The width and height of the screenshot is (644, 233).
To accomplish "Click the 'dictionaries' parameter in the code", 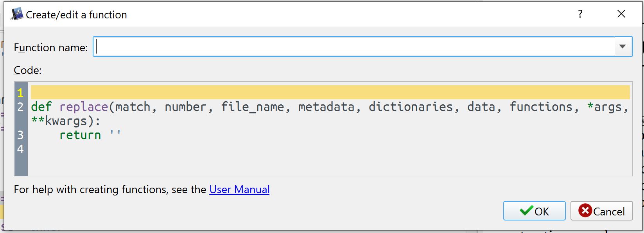I will [411, 107].
